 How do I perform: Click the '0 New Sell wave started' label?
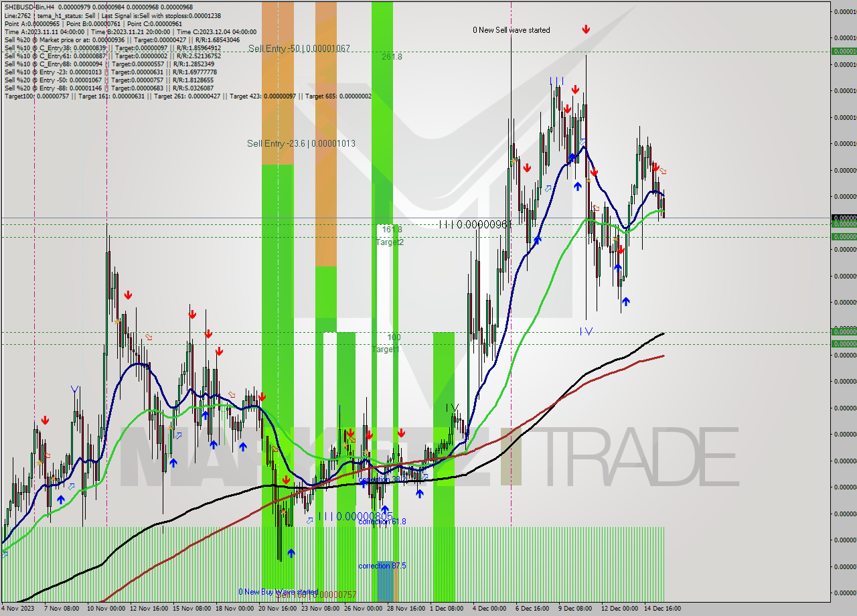[x=512, y=30]
